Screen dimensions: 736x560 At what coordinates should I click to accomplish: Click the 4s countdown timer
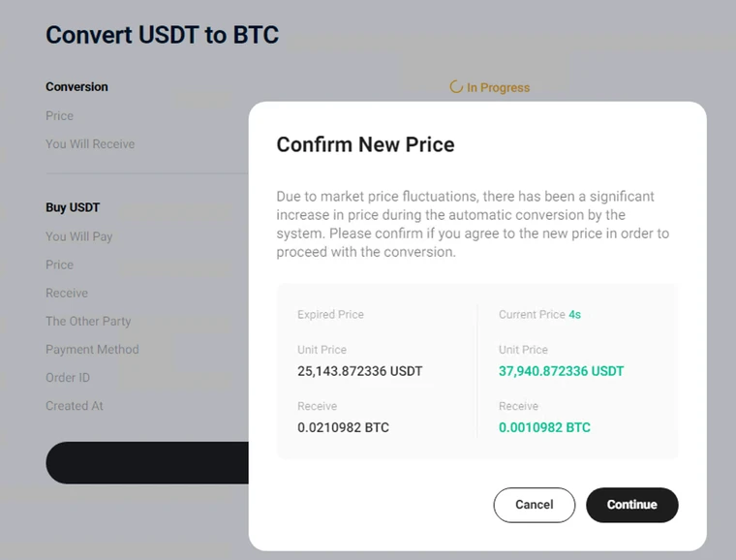[x=575, y=315]
